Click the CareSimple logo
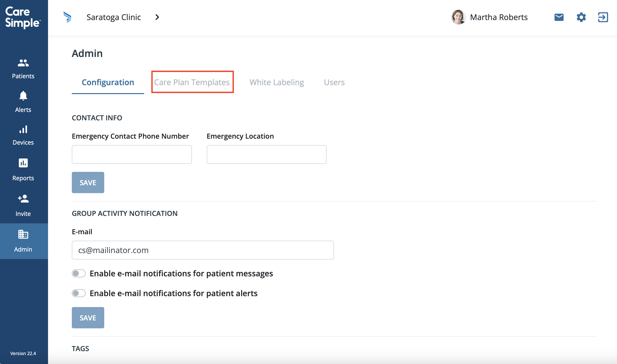 [23, 17]
